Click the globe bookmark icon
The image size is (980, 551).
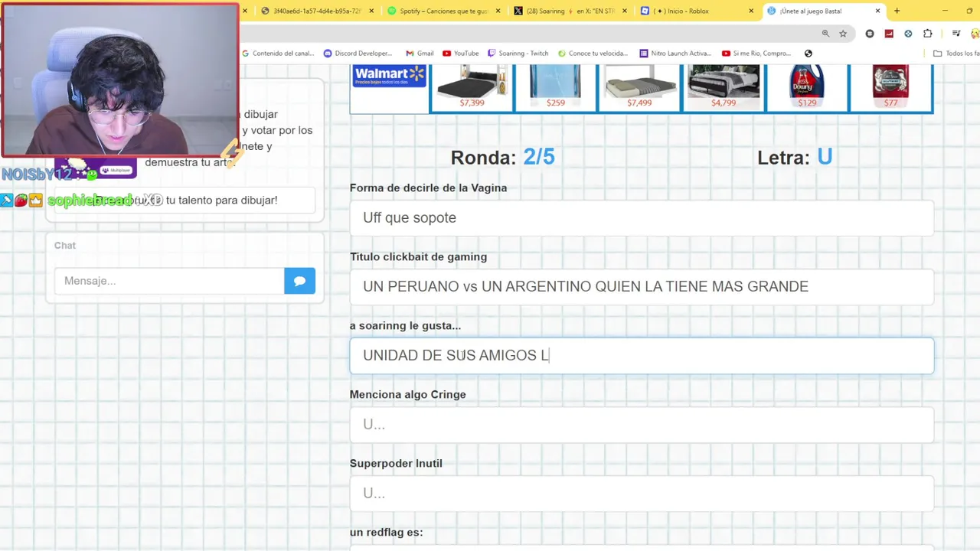click(x=808, y=54)
